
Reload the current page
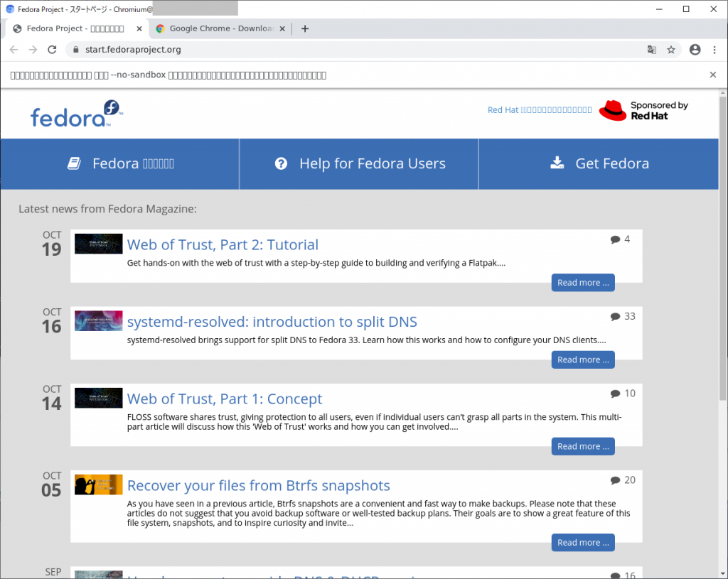pyautogui.click(x=52, y=50)
